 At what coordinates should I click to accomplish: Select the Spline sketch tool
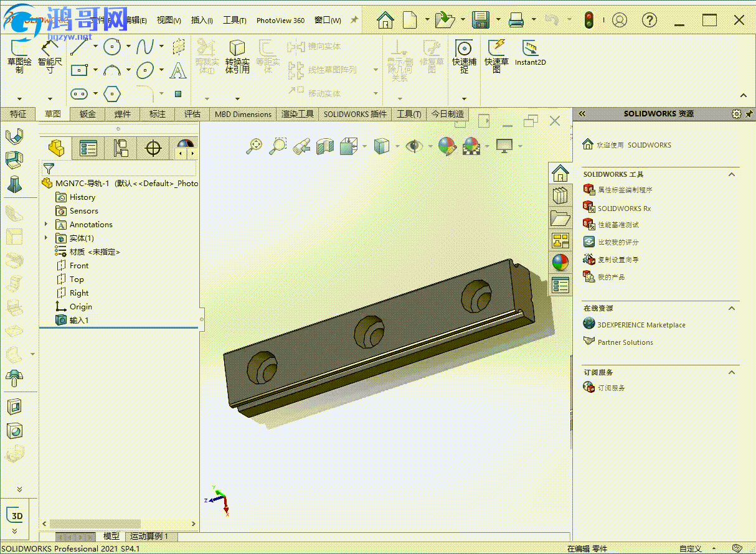coord(145,47)
